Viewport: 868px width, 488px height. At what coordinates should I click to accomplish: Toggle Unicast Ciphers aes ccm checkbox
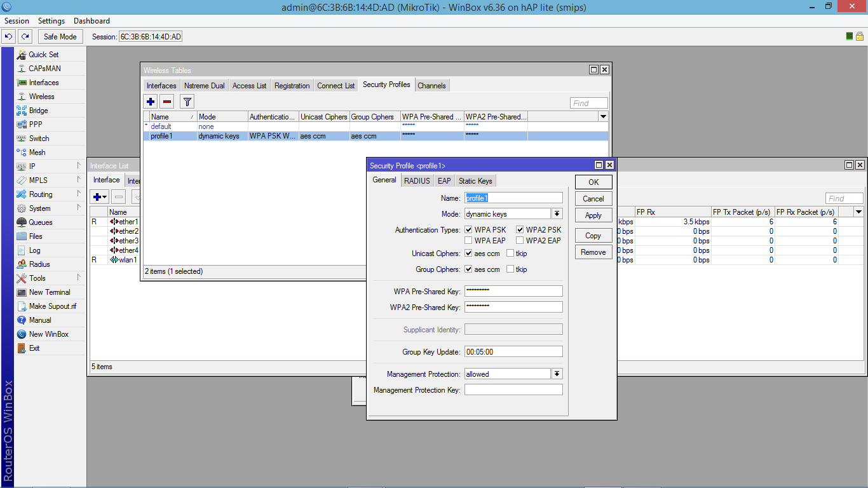pos(468,254)
